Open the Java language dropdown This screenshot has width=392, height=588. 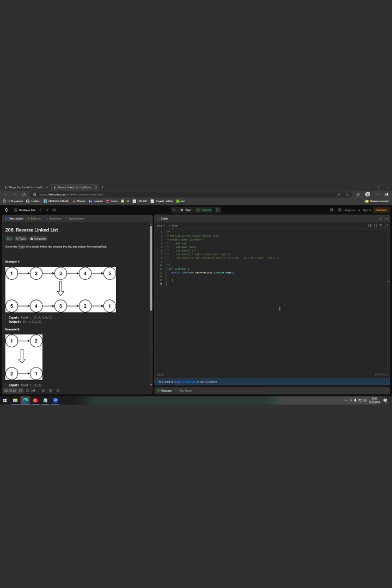(161, 225)
